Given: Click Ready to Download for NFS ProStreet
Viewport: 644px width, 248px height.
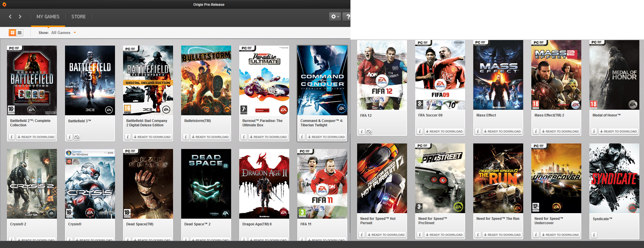Looking at the screenshot, I should (x=444, y=235).
